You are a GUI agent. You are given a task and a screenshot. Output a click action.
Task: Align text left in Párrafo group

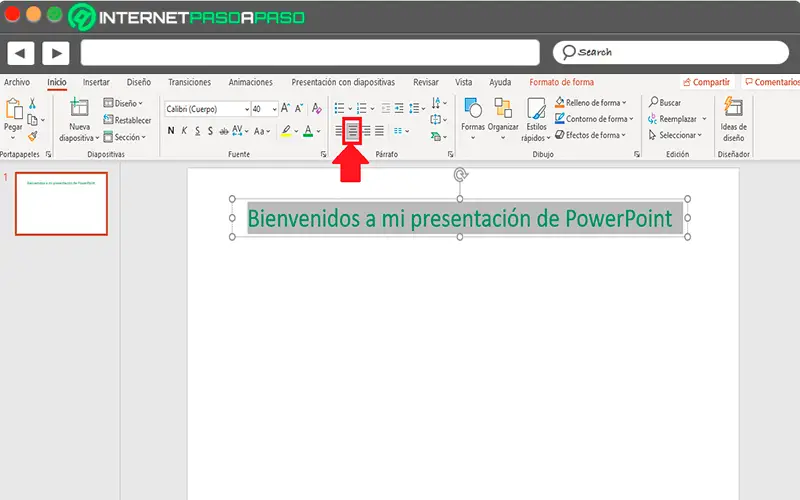coord(339,131)
